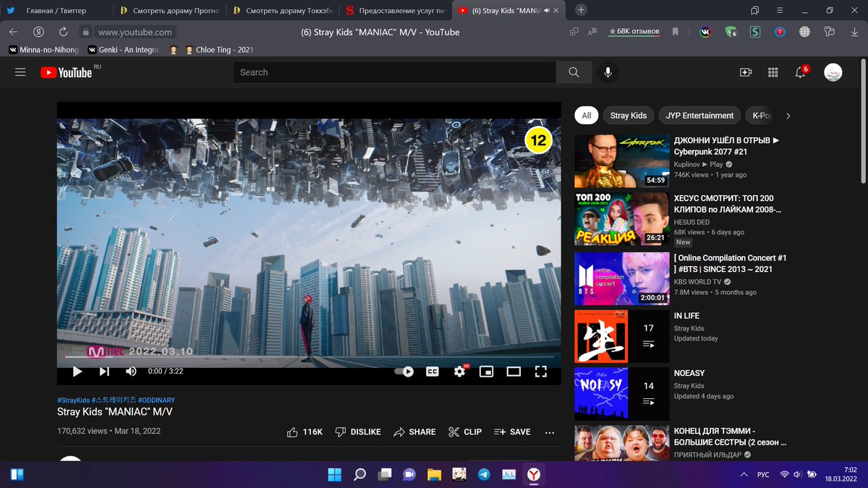Open the YouTube guide hamburger menu
Viewport: 868px width, 488px height.
tap(20, 72)
